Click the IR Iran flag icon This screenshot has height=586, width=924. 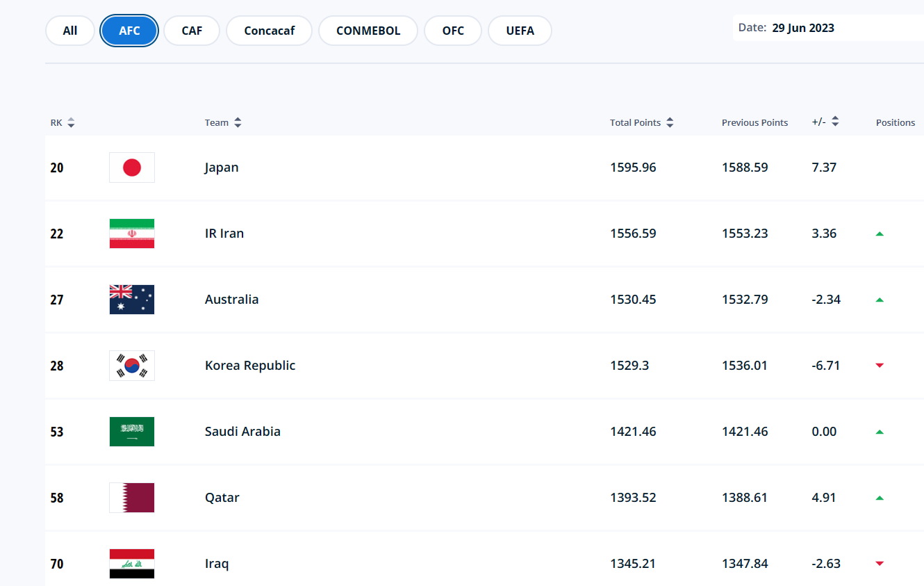tap(132, 234)
